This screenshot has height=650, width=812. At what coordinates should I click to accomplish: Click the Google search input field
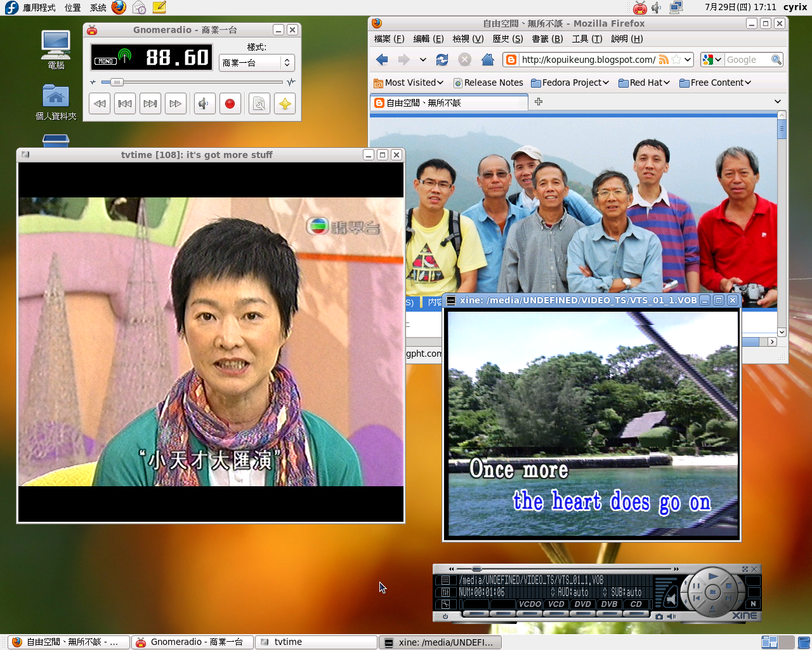pyautogui.click(x=747, y=60)
